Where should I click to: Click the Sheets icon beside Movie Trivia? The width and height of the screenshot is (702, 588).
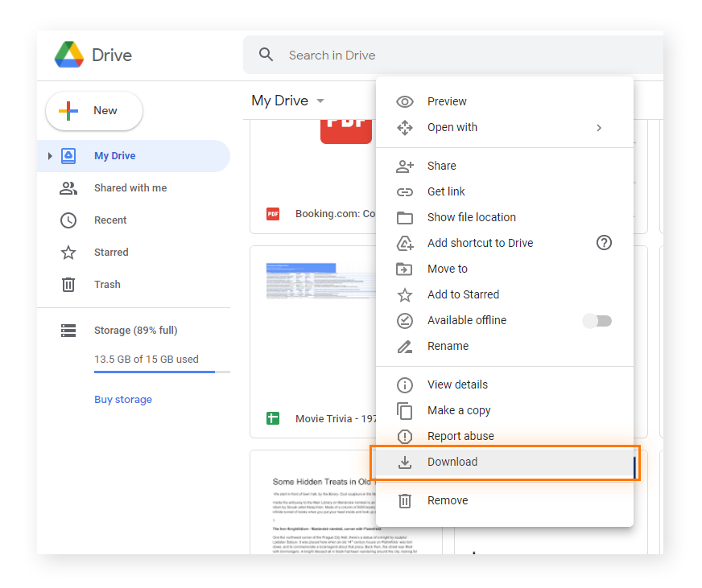pos(273,418)
